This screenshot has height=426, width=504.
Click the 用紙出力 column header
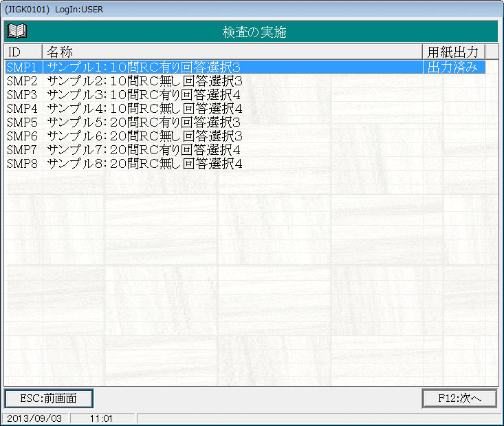[x=454, y=52]
